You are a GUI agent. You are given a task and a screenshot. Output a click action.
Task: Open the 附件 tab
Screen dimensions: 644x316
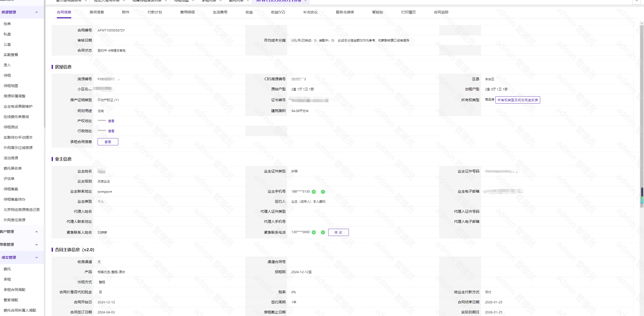coord(126,12)
